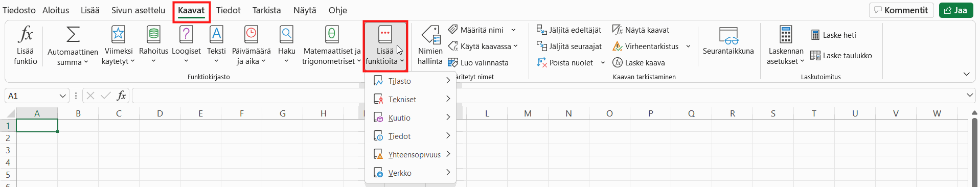Image resolution: width=980 pixels, height=187 pixels.
Task: Select cell A1
Action: pos(37,126)
